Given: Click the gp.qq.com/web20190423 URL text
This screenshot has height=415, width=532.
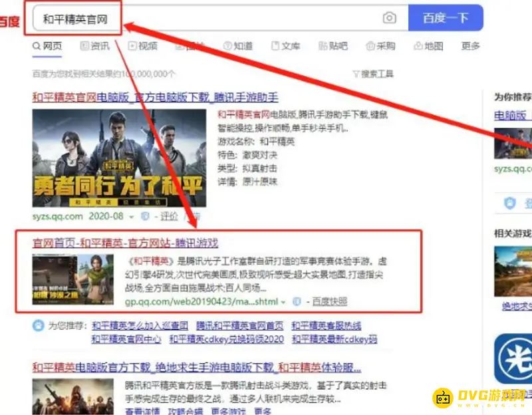Looking at the screenshot, I should (201, 301).
